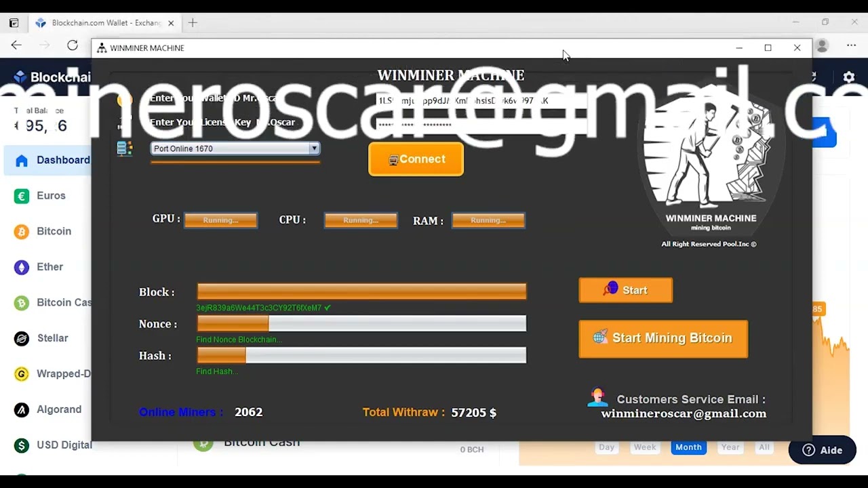The width and height of the screenshot is (868, 488).
Task: Focus the license key input field
Action: click(482, 125)
